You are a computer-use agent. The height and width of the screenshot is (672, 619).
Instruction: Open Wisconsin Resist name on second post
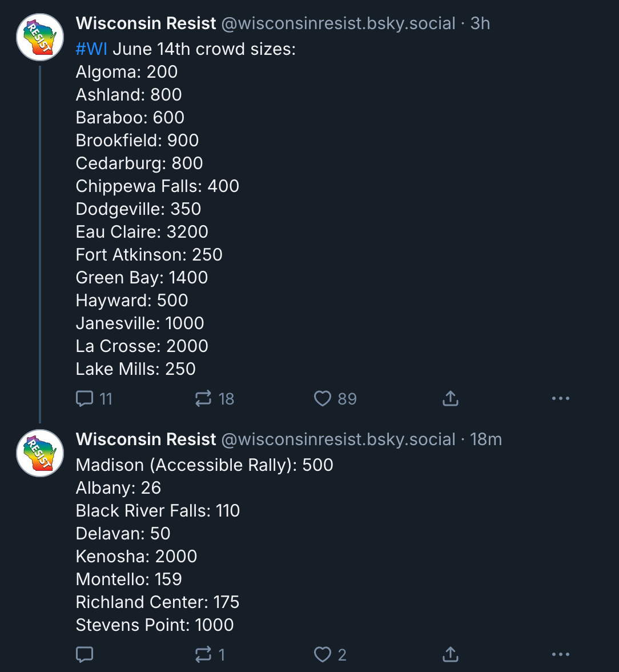tap(146, 439)
